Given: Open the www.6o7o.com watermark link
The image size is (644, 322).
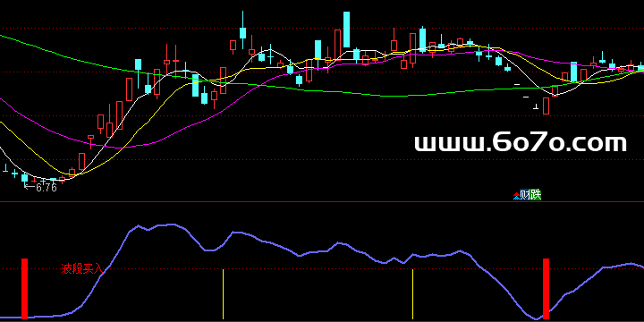Looking at the screenshot, I should click(520, 143).
